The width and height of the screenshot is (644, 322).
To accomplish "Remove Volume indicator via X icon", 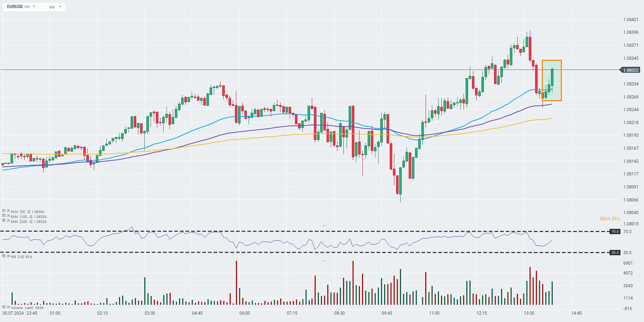I will pos(8,307).
